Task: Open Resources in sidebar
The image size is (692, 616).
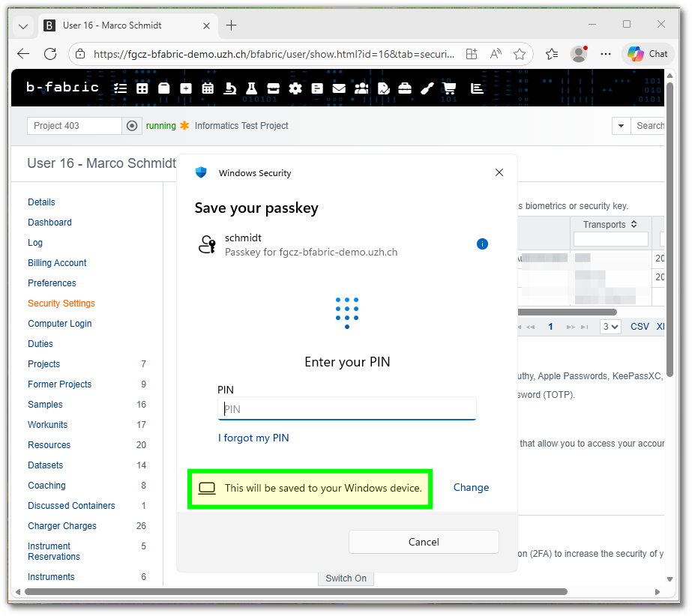Action: pyautogui.click(x=49, y=445)
